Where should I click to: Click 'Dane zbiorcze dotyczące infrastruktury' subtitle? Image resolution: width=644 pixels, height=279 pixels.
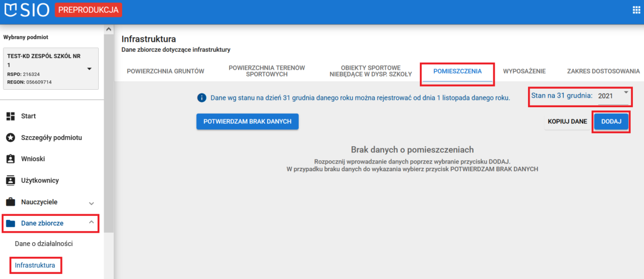tap(176, 50)
